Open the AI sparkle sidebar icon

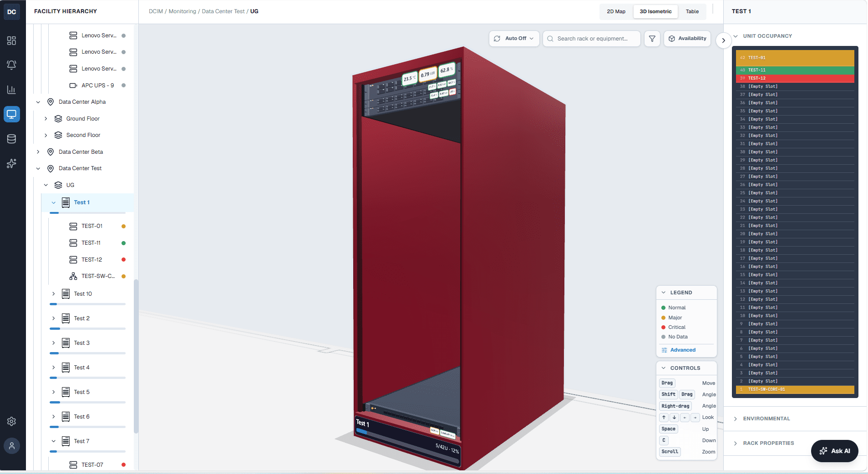click(x=12, y=163)
